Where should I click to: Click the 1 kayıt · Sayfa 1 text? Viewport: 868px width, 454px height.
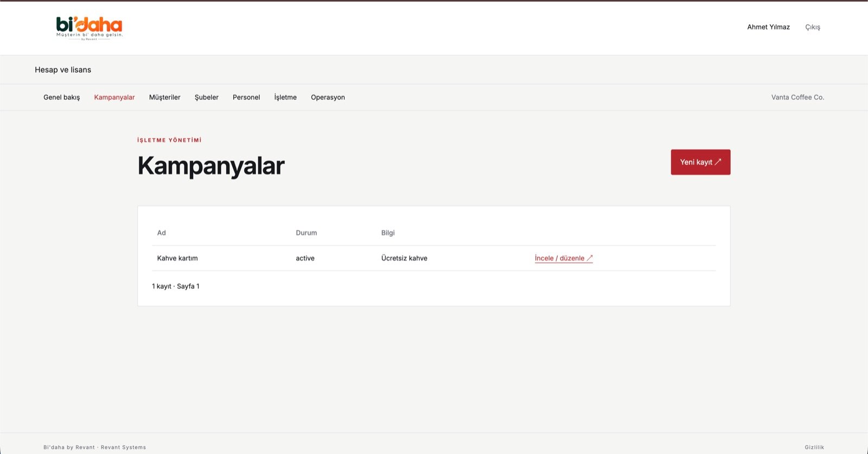coord(176,286)
